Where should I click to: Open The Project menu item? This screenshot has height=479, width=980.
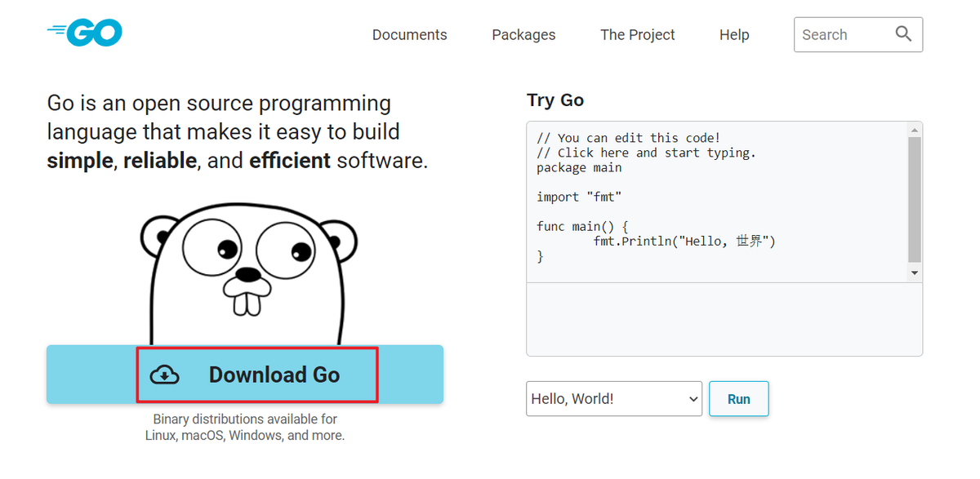(638, 34)
